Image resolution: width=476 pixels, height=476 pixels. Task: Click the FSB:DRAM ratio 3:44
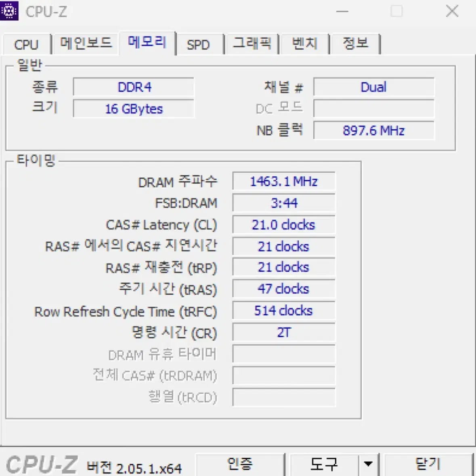point(284,203)
